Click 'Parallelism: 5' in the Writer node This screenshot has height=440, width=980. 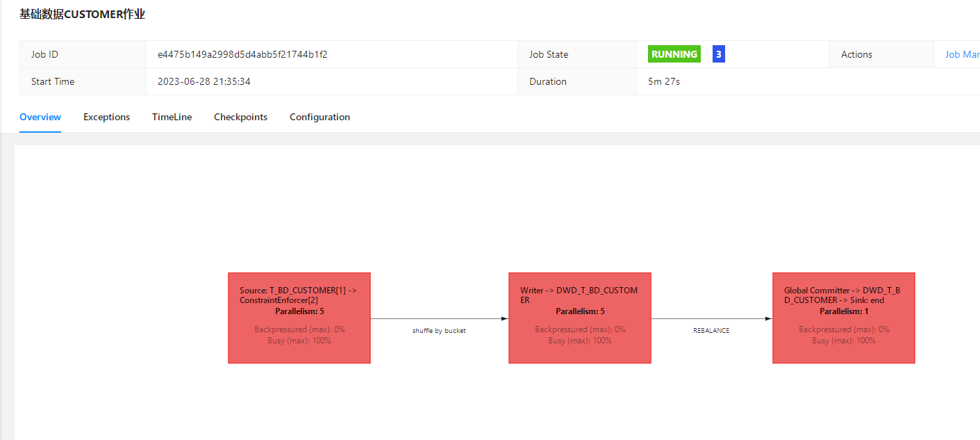(580, 311)
